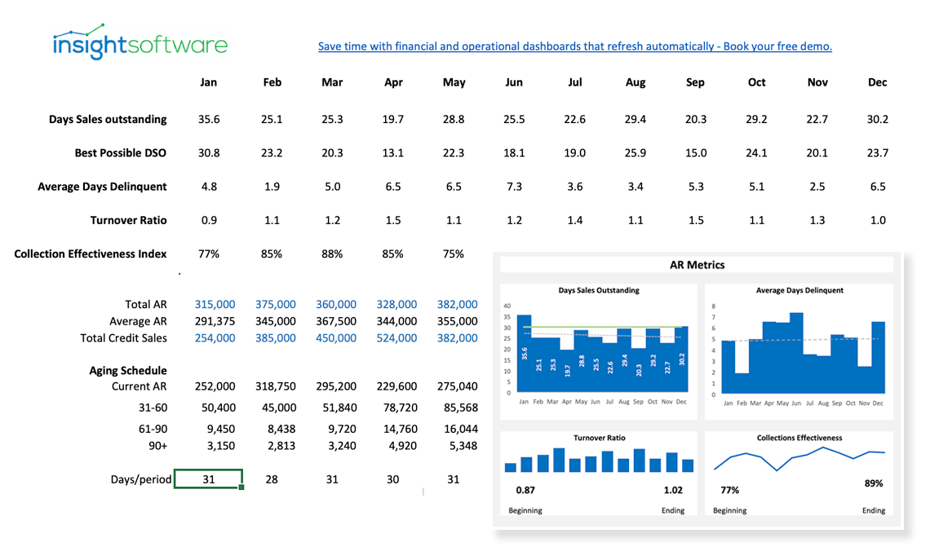The image size is (930, 560).
Task: Select the Jan Total AR value 315,000
Action: click(x=215, y=304)
